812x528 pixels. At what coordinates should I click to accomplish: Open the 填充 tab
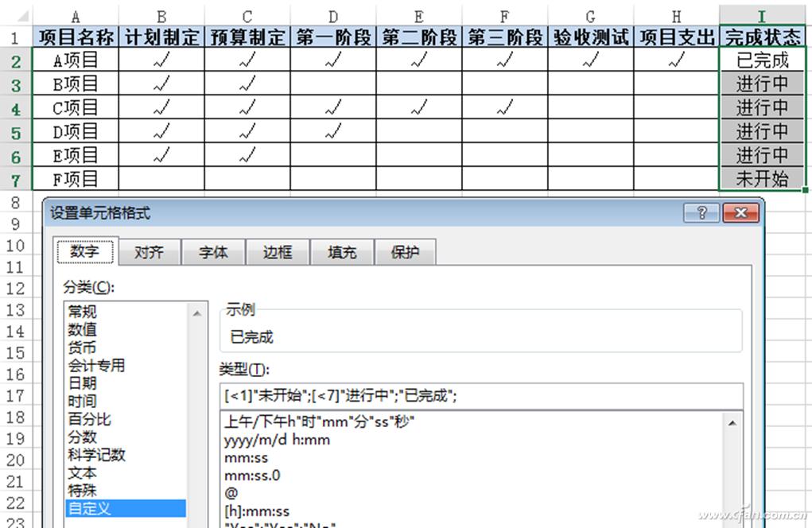point(341,252)
